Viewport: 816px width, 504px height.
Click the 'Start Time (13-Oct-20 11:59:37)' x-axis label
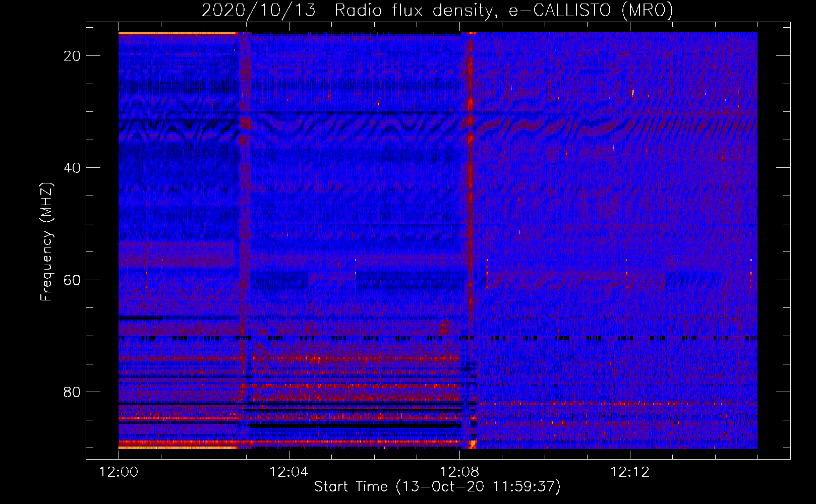[x=437, y=487]
